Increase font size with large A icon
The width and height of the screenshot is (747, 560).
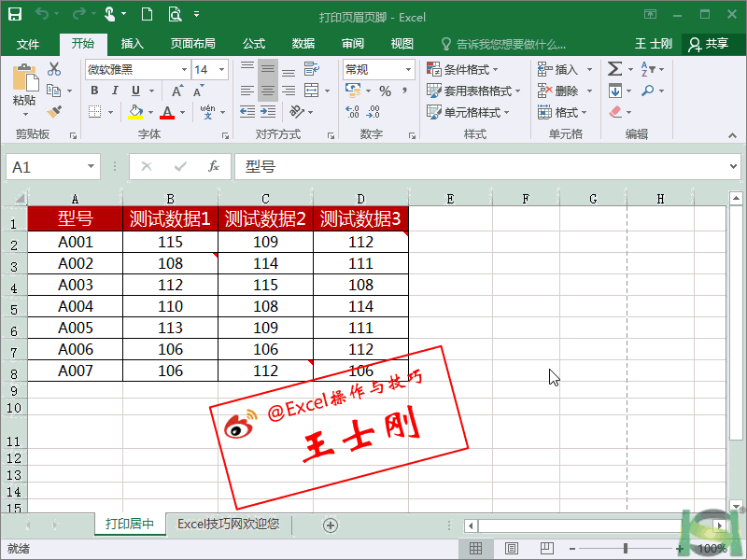(177, 91)
